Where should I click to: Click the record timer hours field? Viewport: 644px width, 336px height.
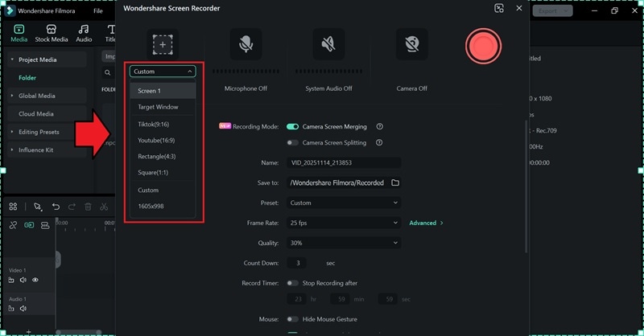tap(298, 299)
